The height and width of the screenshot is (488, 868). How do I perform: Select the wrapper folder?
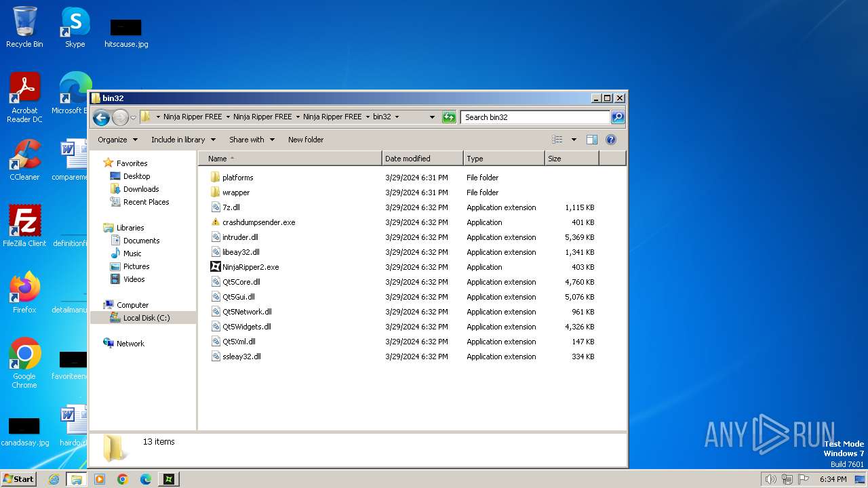pos(230,192)
